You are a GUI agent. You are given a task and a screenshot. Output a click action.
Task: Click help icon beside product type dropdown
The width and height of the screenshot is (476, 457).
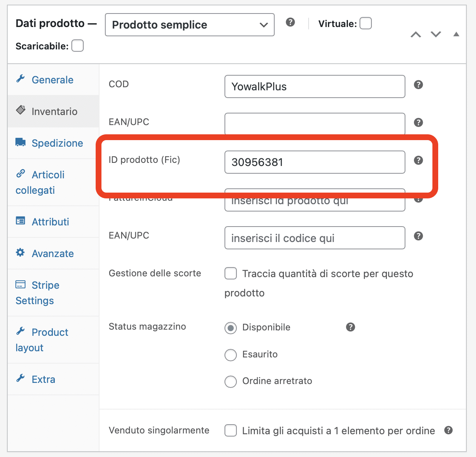pyautogui.click(x=290, y=22)
